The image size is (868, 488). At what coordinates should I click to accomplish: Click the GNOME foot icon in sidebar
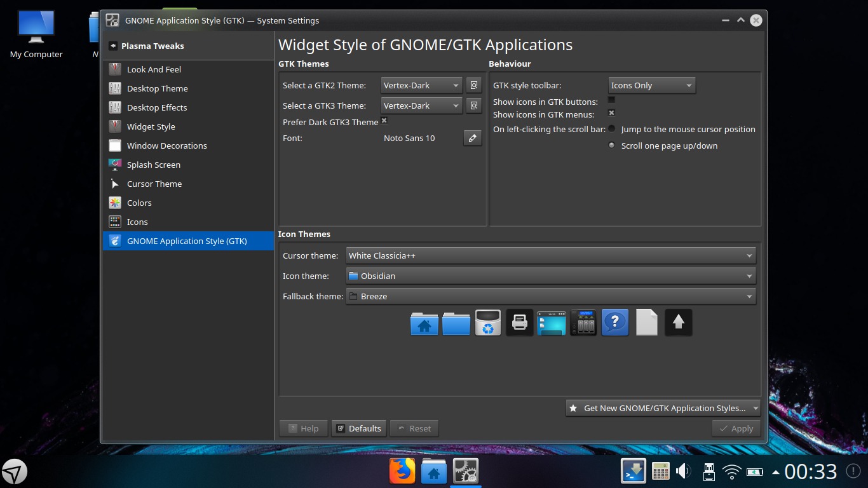tap(115, 241)
